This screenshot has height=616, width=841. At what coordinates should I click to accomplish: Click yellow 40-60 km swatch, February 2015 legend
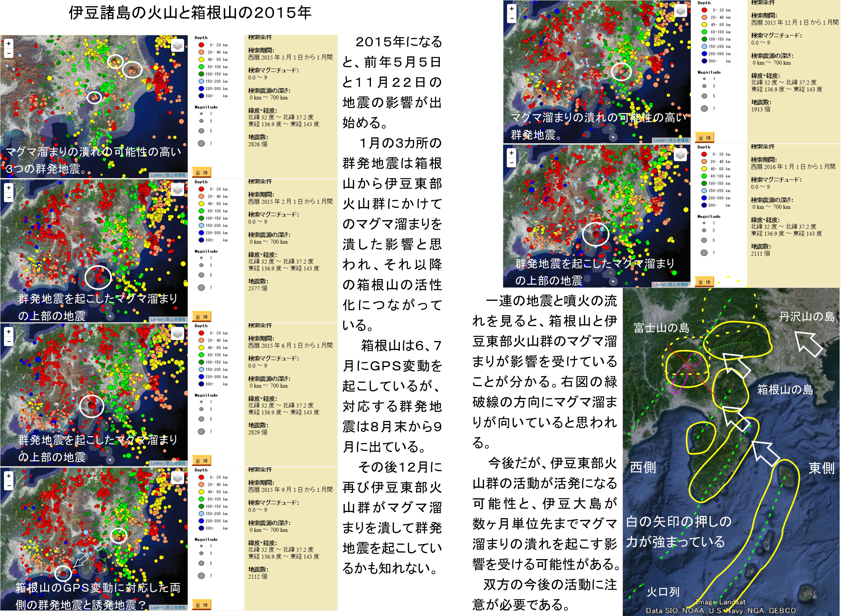pos(201,204)
